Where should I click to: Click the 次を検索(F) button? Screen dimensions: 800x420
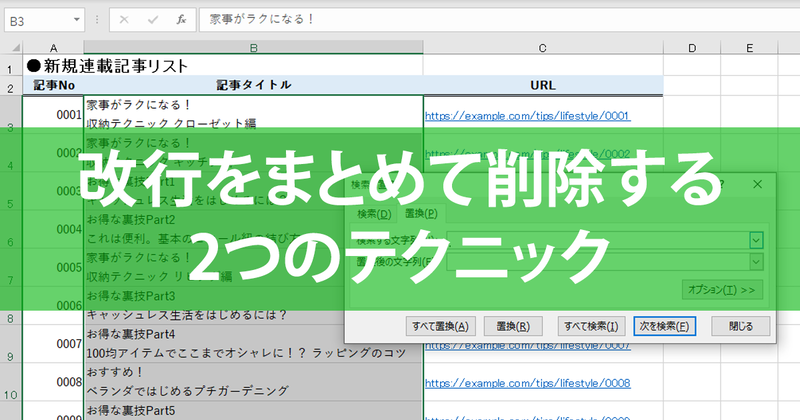664,326
